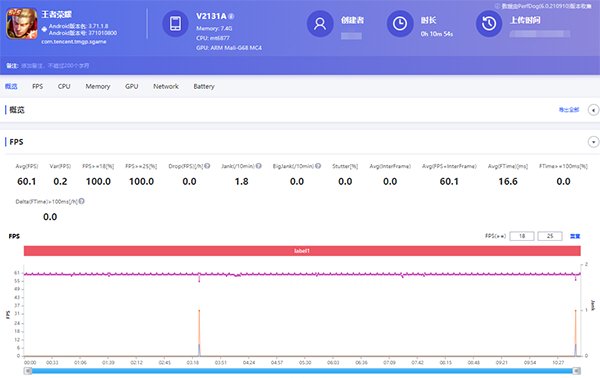Click the export all link
This screenshot has width=600, height=378.
pos(569,110)
